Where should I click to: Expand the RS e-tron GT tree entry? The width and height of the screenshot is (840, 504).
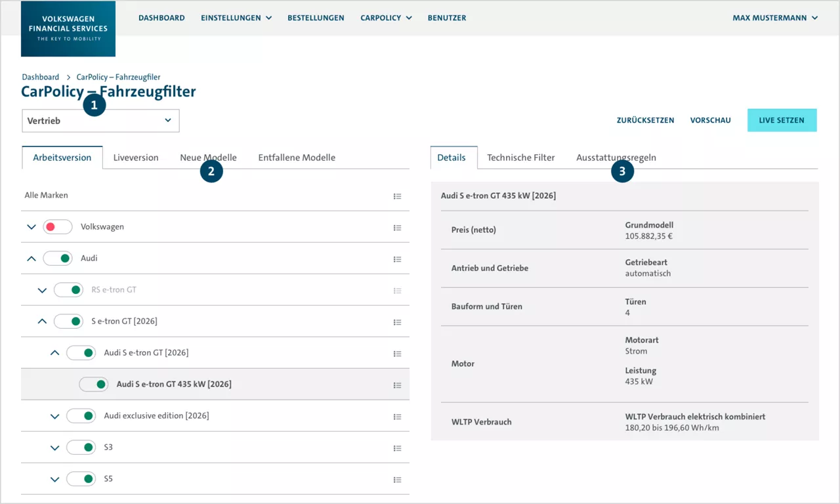42,289
